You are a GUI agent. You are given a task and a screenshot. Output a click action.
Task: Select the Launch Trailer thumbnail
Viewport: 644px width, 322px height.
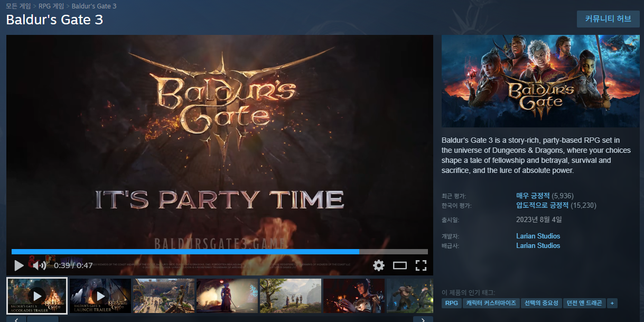(x=100, y=295)
